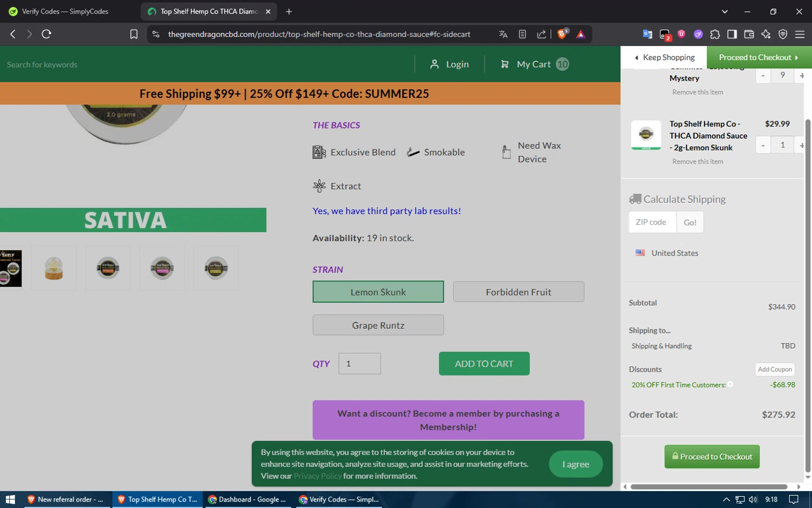Click the ZIP code input field
The image size is (812, 508).
coord(652,222)
